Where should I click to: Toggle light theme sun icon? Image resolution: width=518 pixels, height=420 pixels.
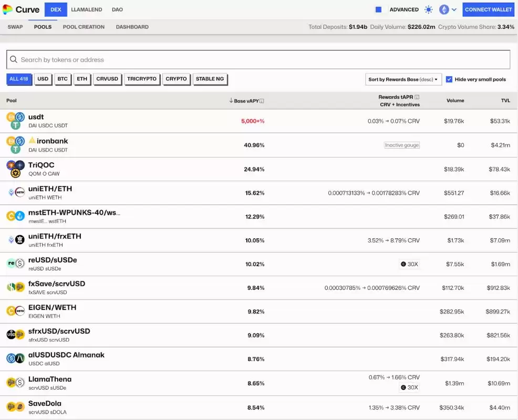[429, 9]
